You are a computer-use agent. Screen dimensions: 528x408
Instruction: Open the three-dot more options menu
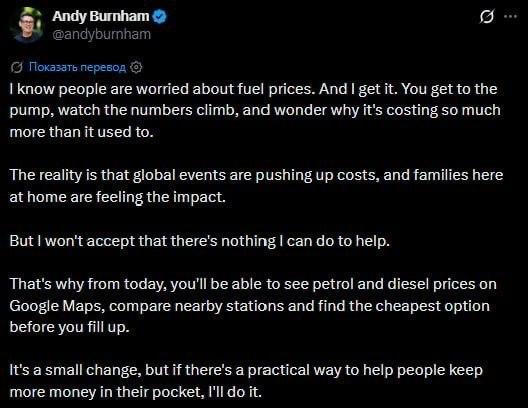tap(510, 16)
